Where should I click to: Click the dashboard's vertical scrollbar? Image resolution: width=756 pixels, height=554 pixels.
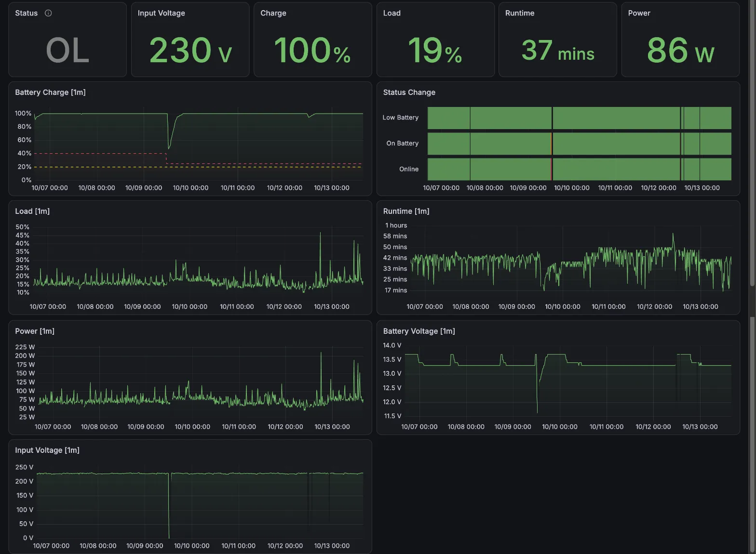click(752, 277)
